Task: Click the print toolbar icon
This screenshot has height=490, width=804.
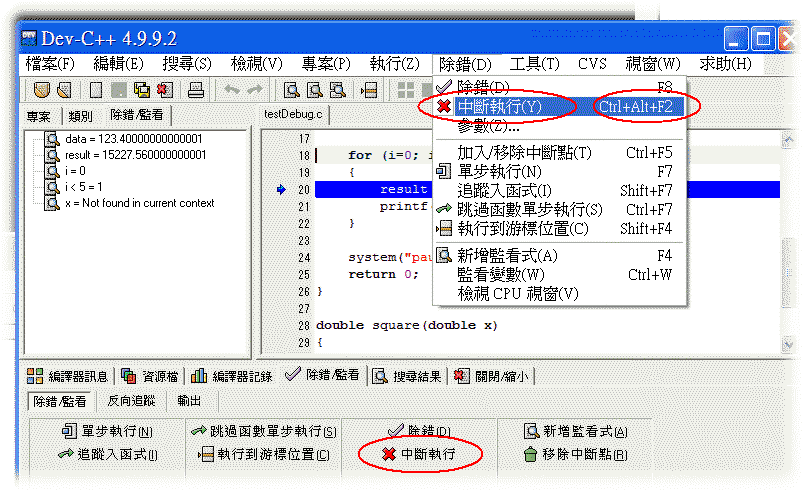Action: [196, 90]
